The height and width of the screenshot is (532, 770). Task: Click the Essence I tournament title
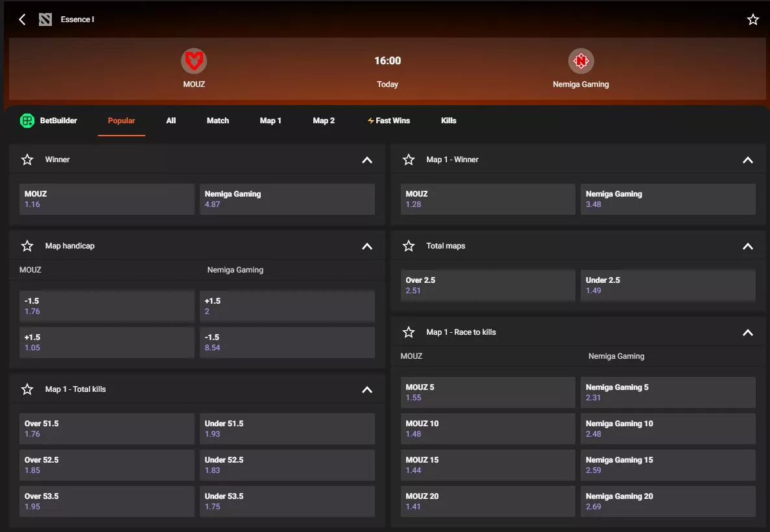pos(77,19)
